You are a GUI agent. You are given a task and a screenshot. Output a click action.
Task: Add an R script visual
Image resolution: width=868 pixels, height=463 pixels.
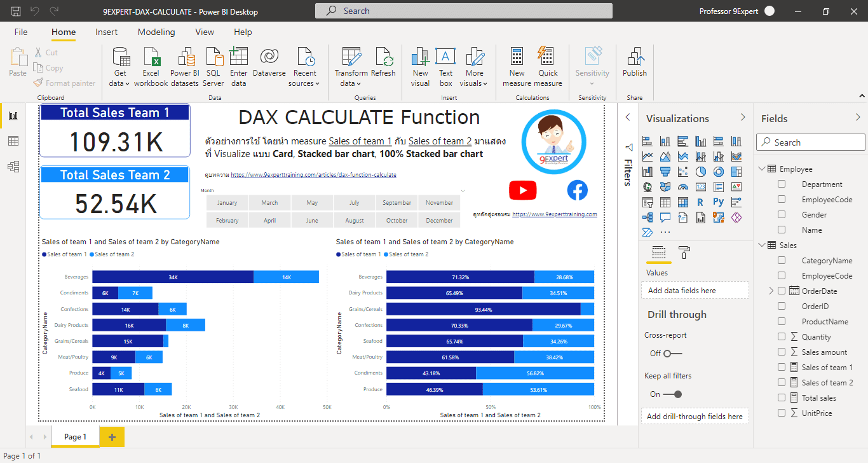click(701, 202)
